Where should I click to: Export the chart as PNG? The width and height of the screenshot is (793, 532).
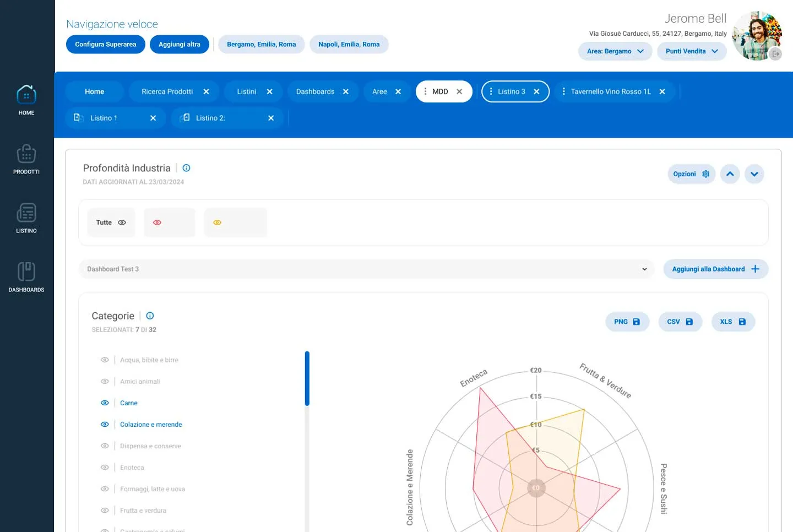click(x=627, y=322)
